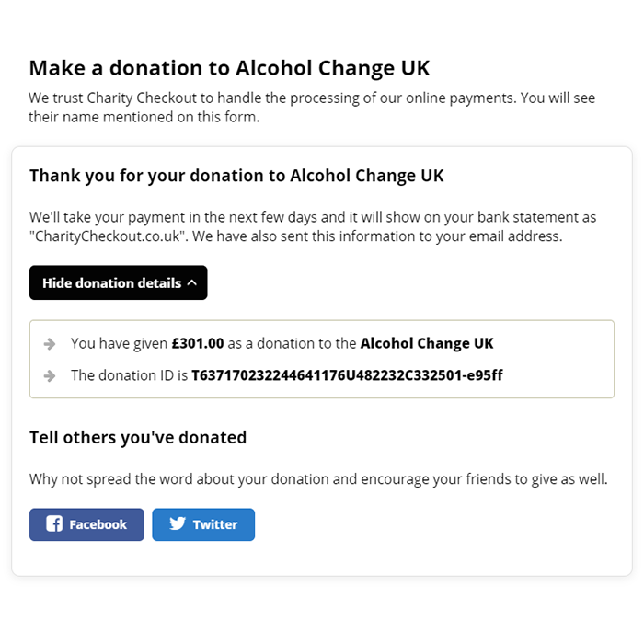Click the Twitter bird icon
The image size is (644, 644).
pos(178,523)
